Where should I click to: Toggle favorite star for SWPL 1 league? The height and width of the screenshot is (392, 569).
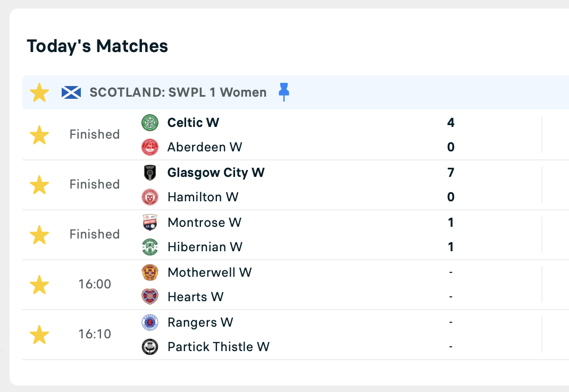(x=39, y=92)
